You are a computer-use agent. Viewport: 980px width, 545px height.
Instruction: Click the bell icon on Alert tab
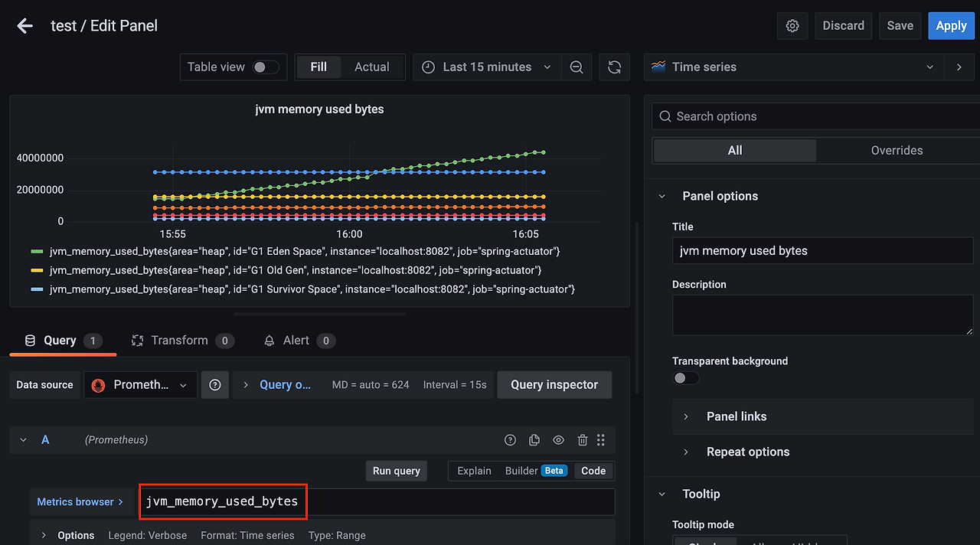[x=269, y=341]
